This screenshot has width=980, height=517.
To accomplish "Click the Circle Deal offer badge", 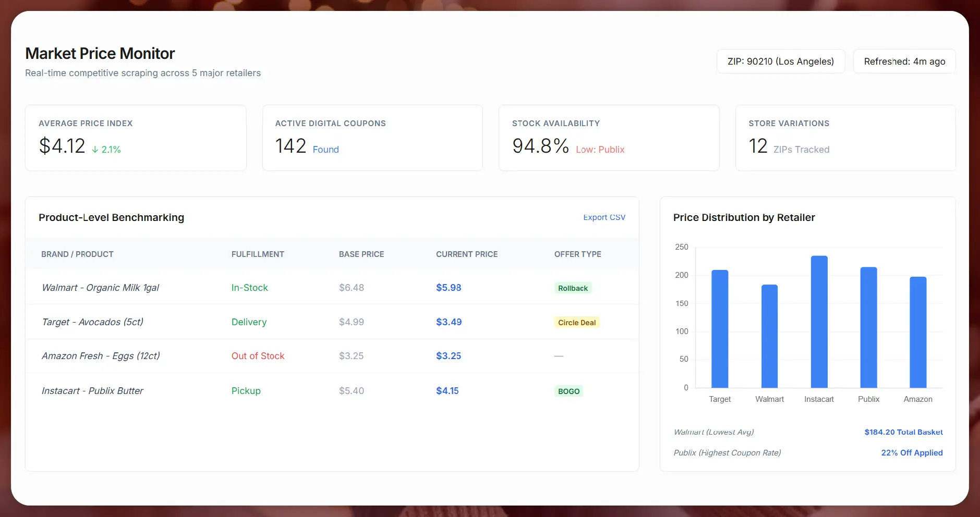I will [576, 322].
